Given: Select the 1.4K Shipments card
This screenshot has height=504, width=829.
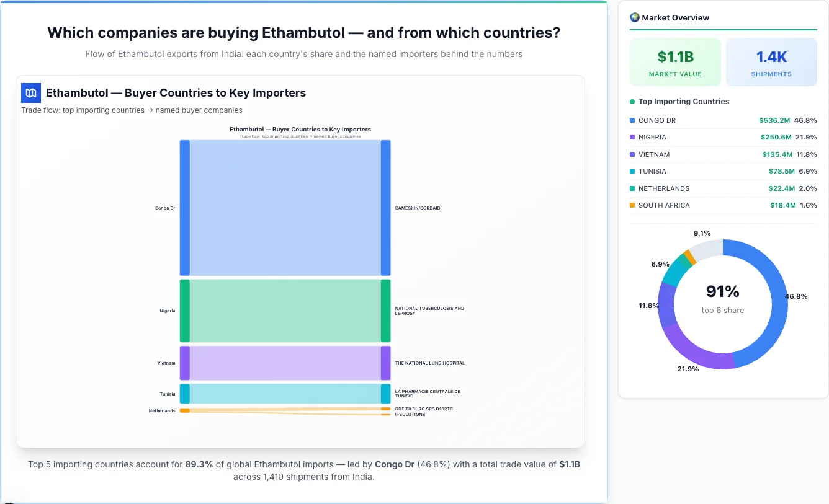Looking at the screenshot, I should (x=771, y=61).
